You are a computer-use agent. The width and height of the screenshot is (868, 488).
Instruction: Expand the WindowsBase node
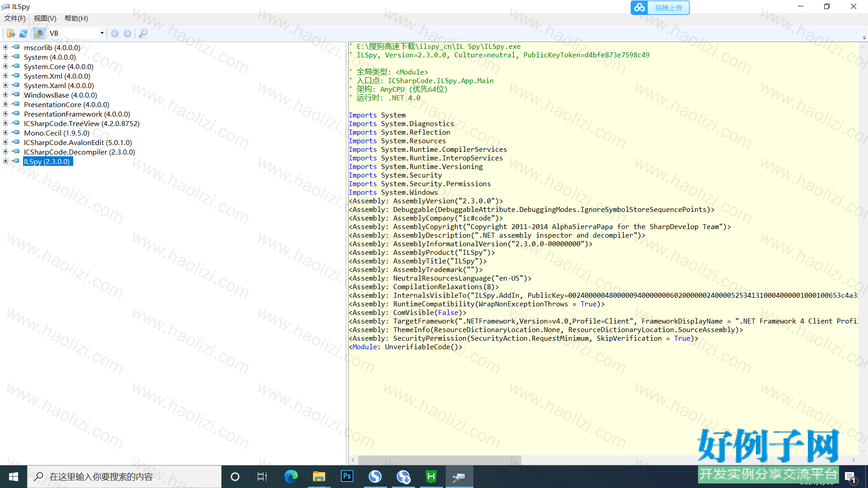[5, 94]
